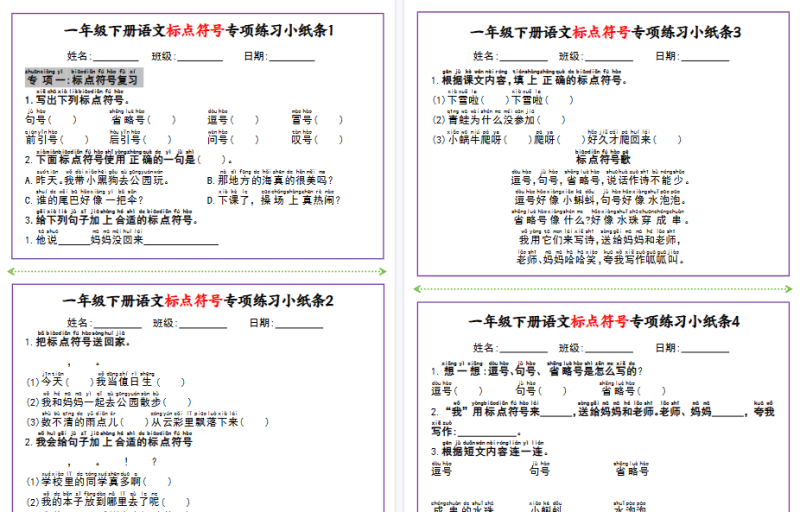Select option C 谁的尾巴好像一把伞?

[x=84, y=199]
